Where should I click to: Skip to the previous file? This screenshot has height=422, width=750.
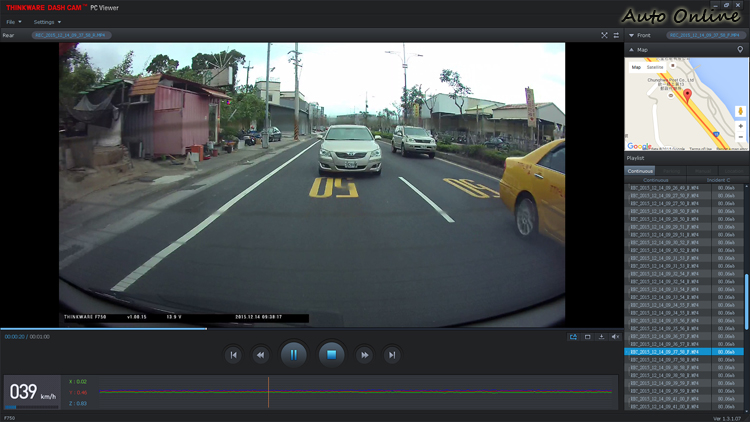(233, 355)
